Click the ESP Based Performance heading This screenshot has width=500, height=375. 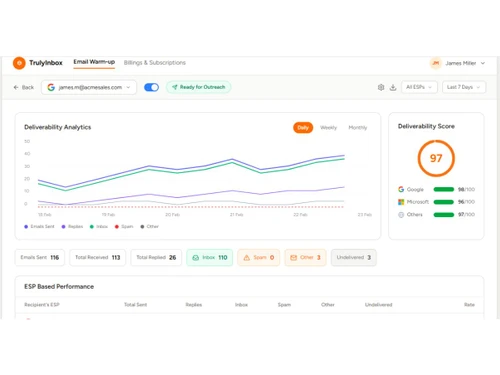pos(59,287)
